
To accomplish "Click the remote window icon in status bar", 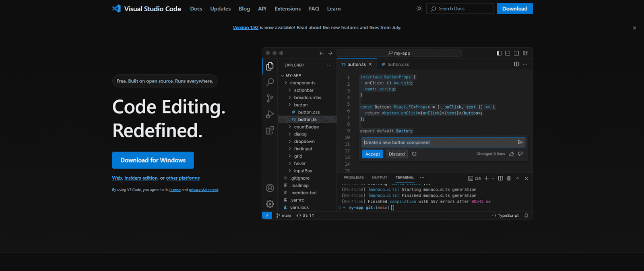I will click(266, 216).
